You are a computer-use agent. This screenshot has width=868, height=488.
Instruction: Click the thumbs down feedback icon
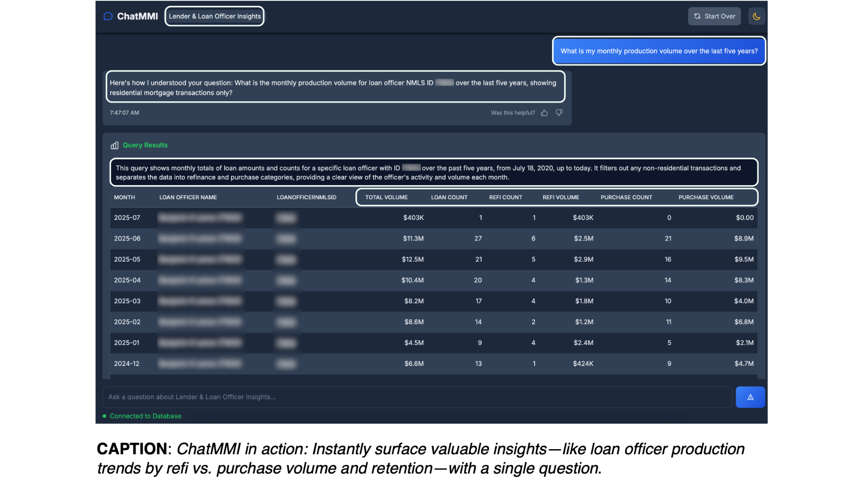coord(559,113)
